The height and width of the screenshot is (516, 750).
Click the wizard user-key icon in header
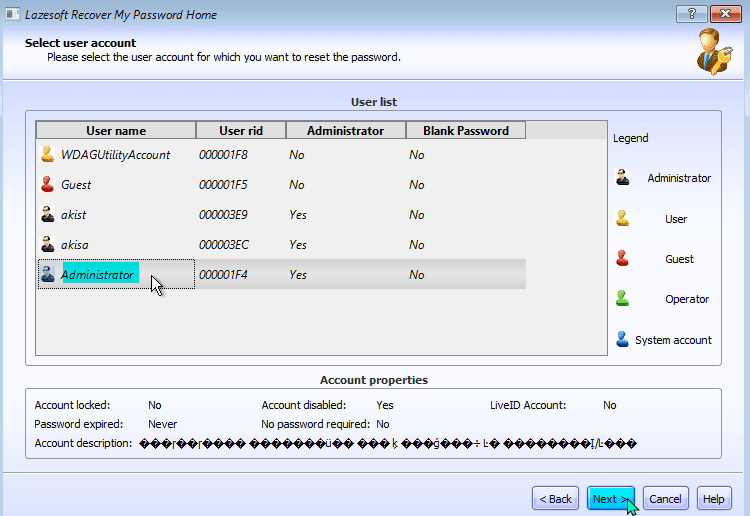tap(714, 54)
